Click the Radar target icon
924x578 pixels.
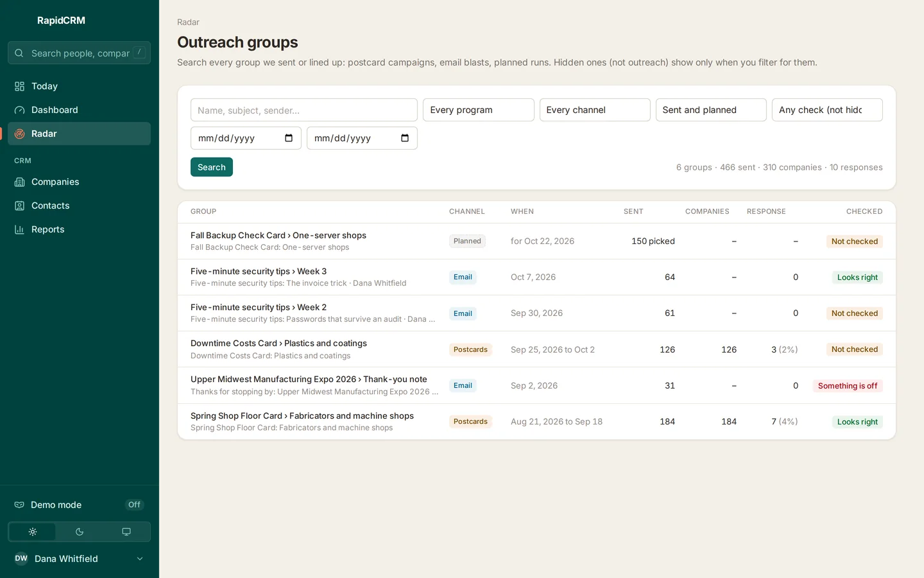(20, 134)
